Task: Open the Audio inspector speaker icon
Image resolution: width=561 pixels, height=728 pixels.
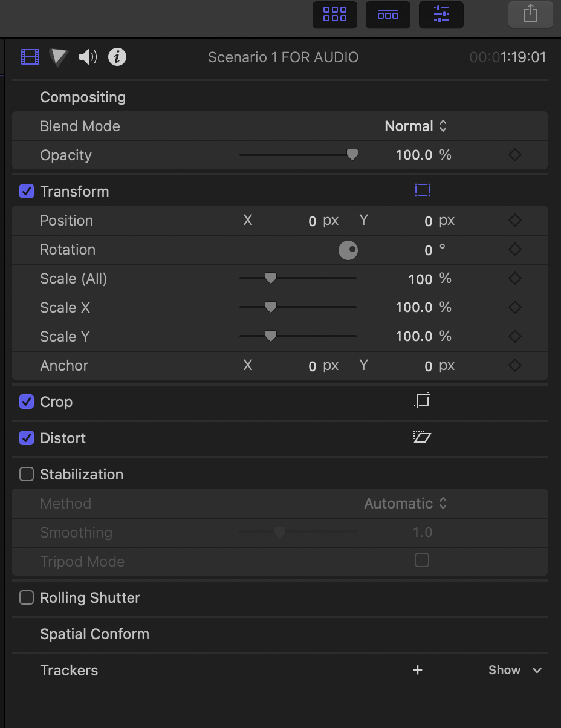Action: pos(88,57)
